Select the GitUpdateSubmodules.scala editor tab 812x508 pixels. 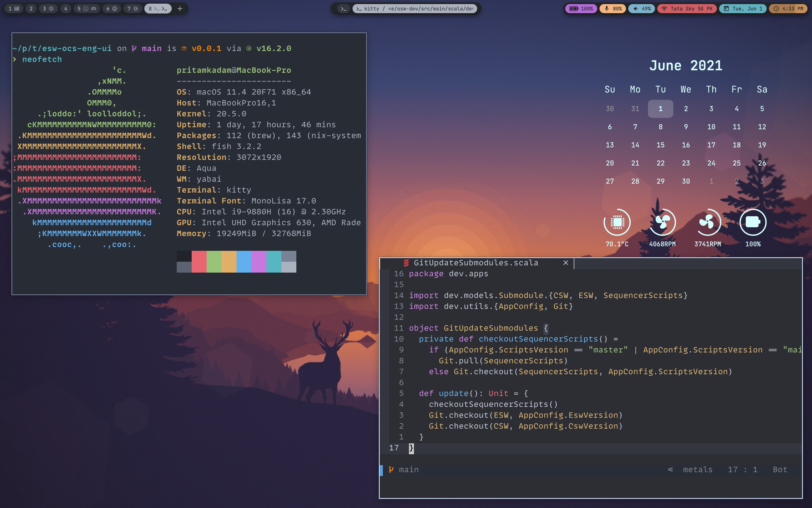pos(476,263)
